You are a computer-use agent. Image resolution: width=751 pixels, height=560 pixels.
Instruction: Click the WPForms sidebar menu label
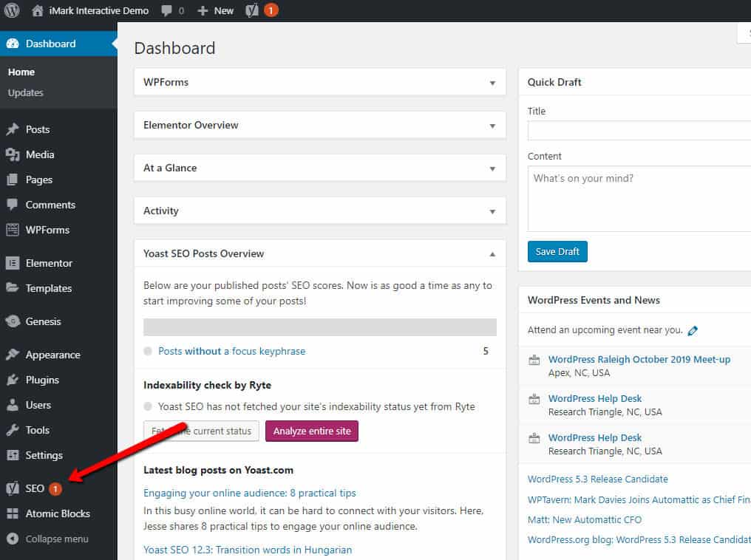47,230
